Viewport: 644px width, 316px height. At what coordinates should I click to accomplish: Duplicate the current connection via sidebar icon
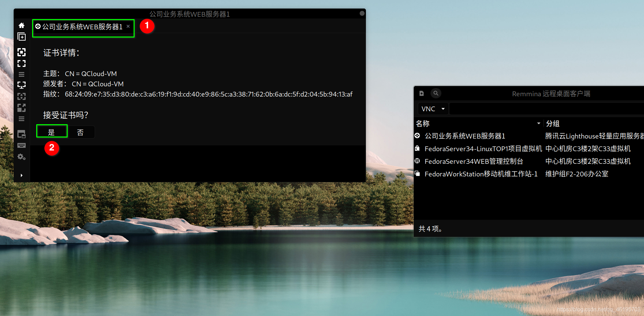tap(22, 37)
